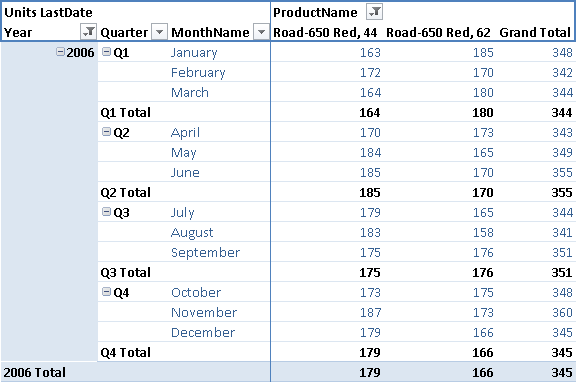Screen dimensions: 576x382
Task: Collapse the Q2 quarter group
Action: pyautogui.click(x=107, y=132)
